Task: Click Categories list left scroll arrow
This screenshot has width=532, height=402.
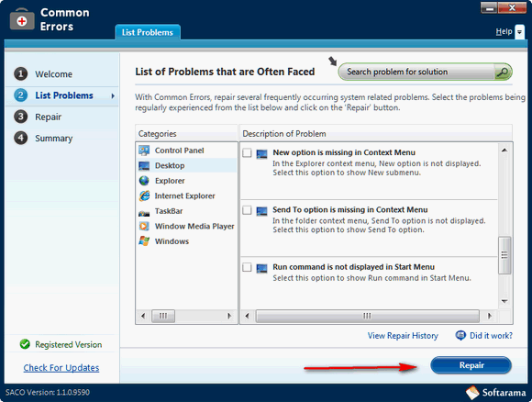Action: click(143, 316)
